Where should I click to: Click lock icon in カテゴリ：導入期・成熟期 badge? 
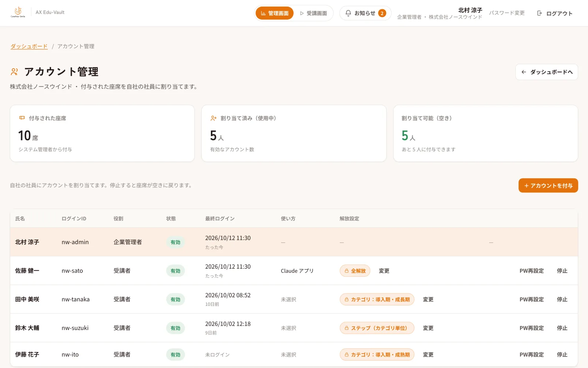[x=347, y=355]
